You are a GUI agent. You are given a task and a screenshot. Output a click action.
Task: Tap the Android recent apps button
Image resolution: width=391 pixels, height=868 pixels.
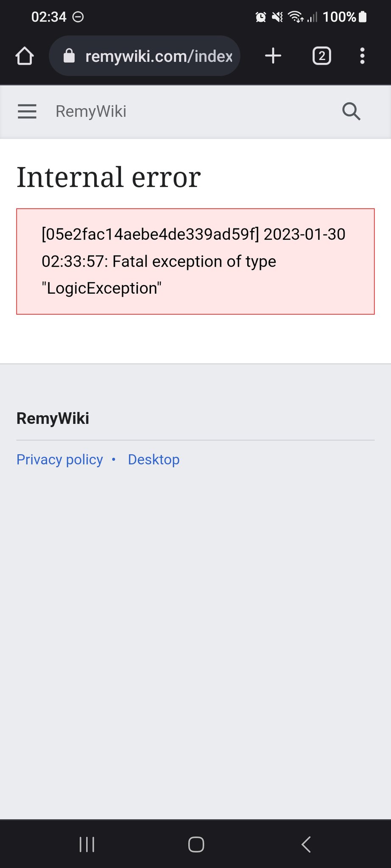(87, 844)
